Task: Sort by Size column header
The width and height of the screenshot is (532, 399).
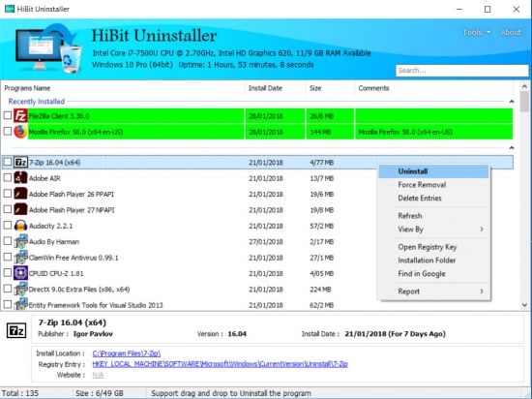Action: click(330, 88)
